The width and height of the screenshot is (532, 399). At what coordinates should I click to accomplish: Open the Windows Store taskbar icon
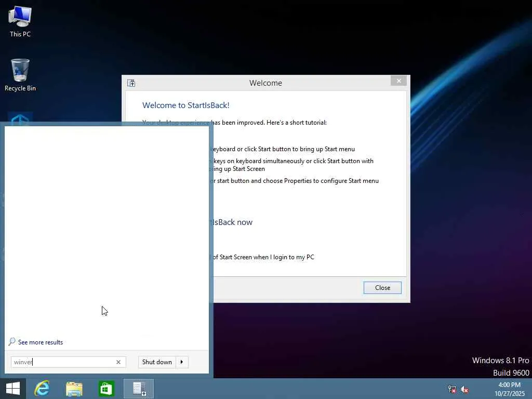[106, 389]
